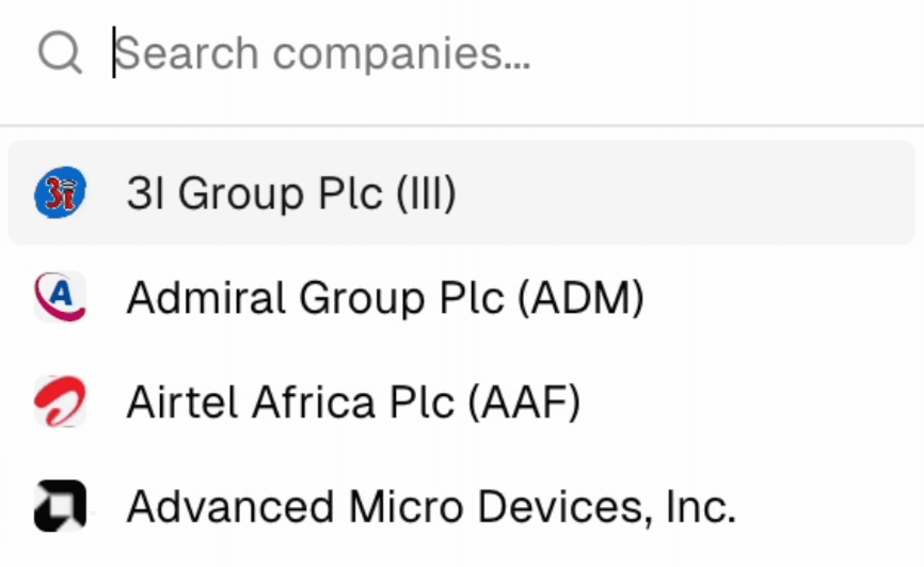Choose Airtel Africa Plc option

[x=353, y=402]
